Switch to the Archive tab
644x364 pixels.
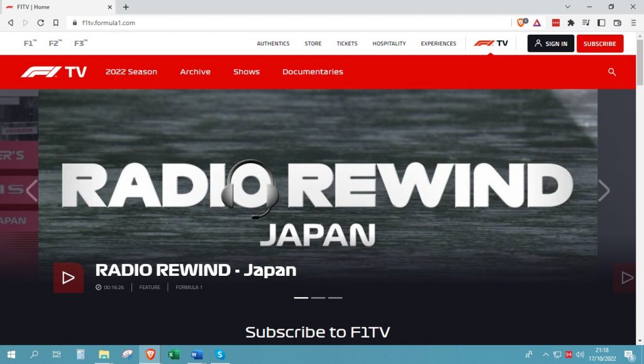point(195,72)
